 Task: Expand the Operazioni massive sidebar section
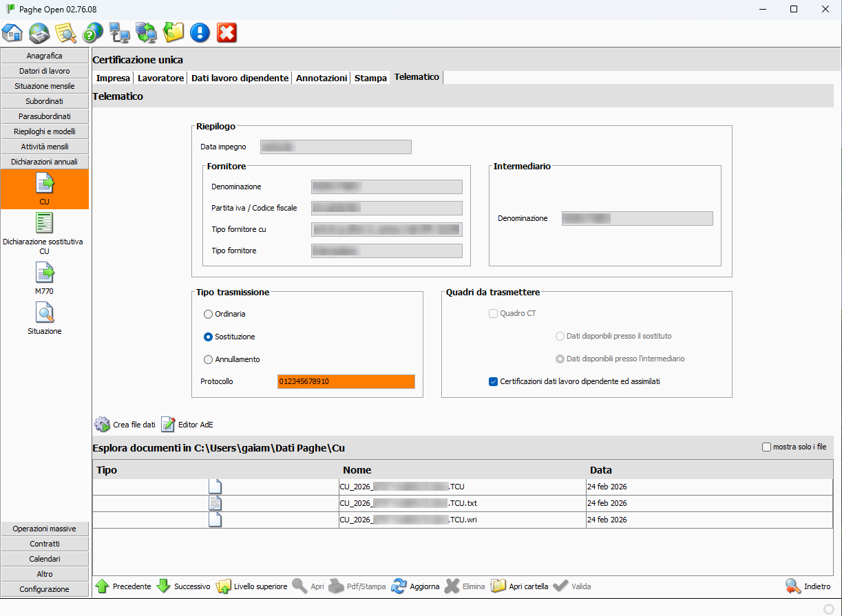click(x=45, y=529)
